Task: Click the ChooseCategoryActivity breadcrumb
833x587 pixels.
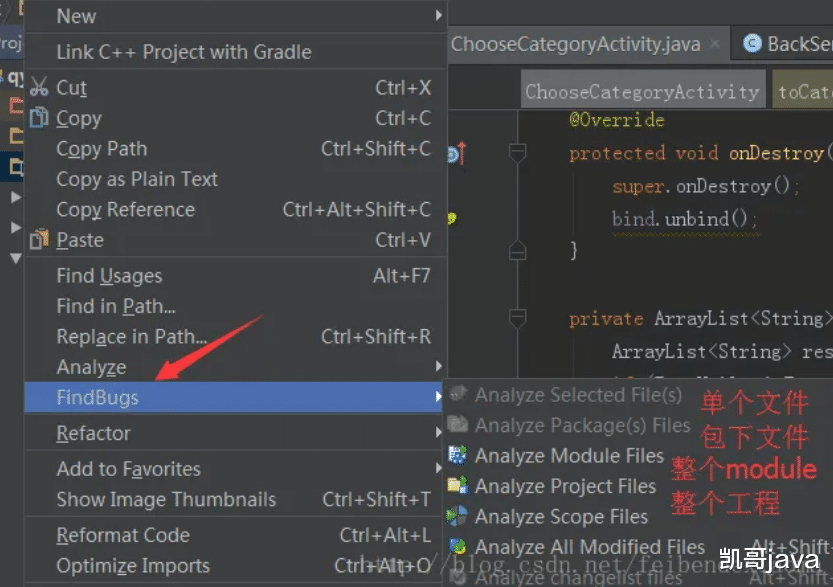Action: [642, 92]
